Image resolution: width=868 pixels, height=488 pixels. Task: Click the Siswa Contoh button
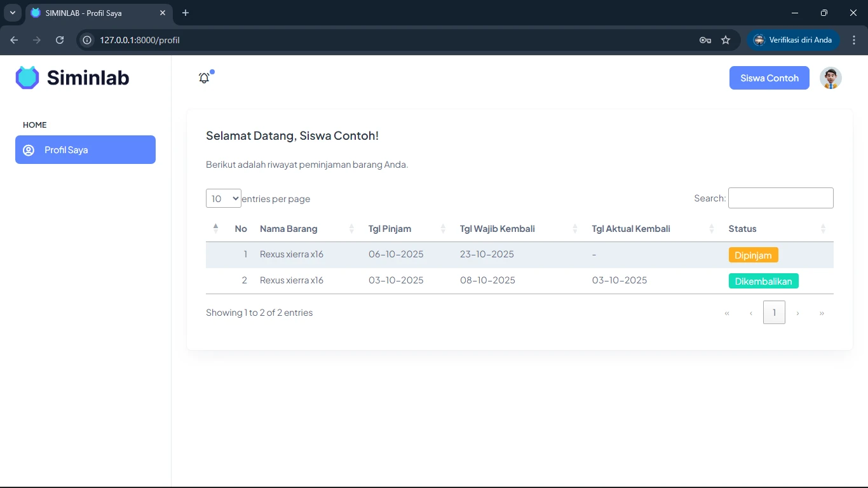tap(769, 78)
